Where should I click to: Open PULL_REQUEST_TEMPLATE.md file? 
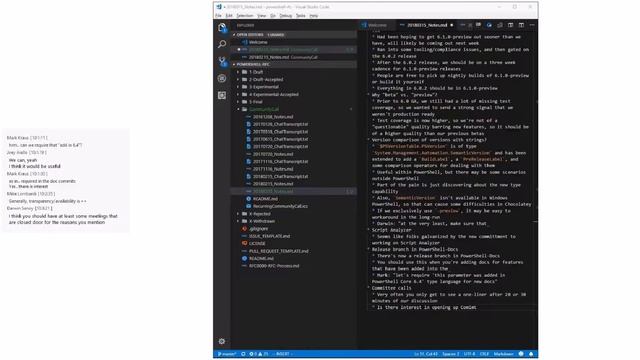click(294, 251)
